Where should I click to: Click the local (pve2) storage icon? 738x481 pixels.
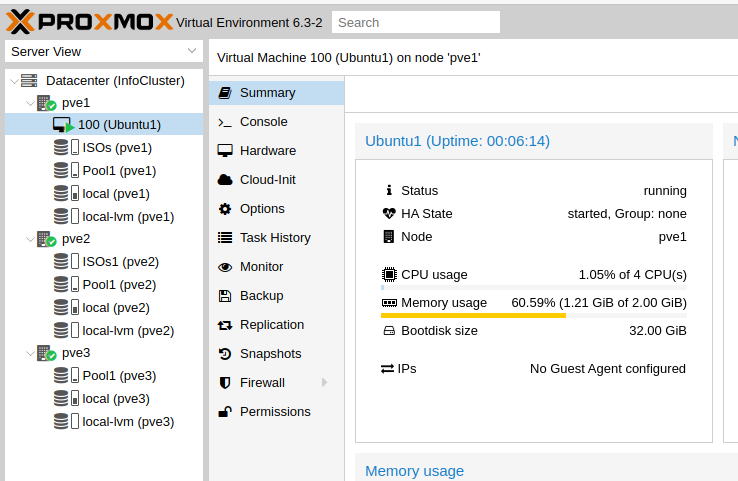pyautogui.click(x=66, y=307)
